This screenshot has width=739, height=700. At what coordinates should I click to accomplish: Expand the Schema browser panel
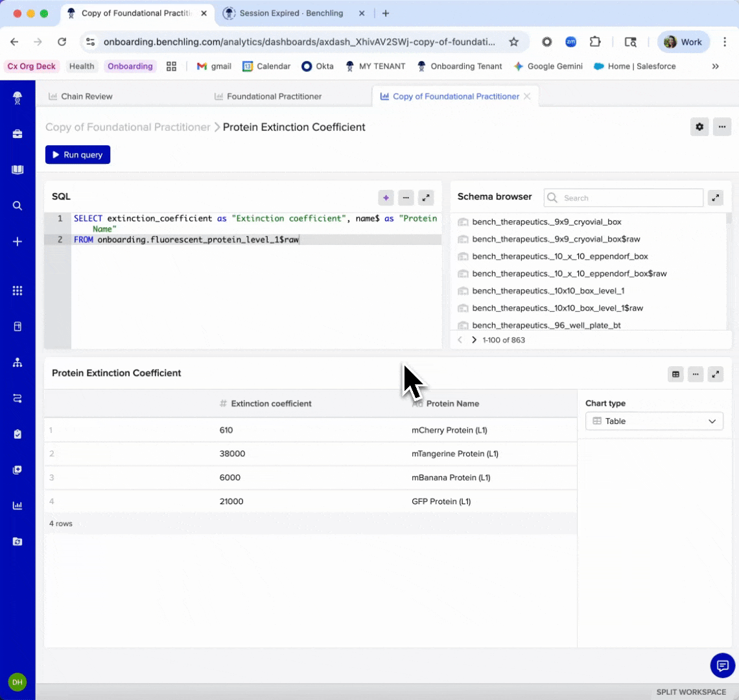[715, 198]
